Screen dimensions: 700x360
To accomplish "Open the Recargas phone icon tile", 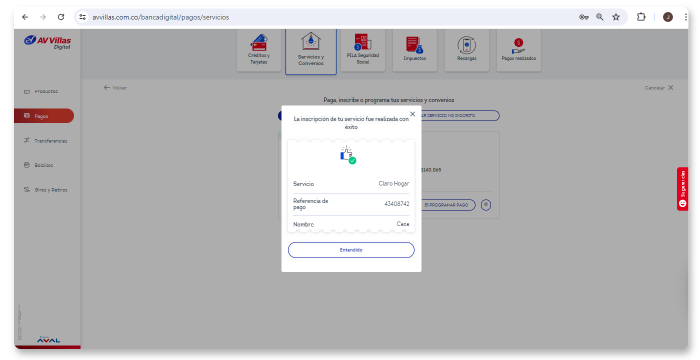I will point(467,50).
